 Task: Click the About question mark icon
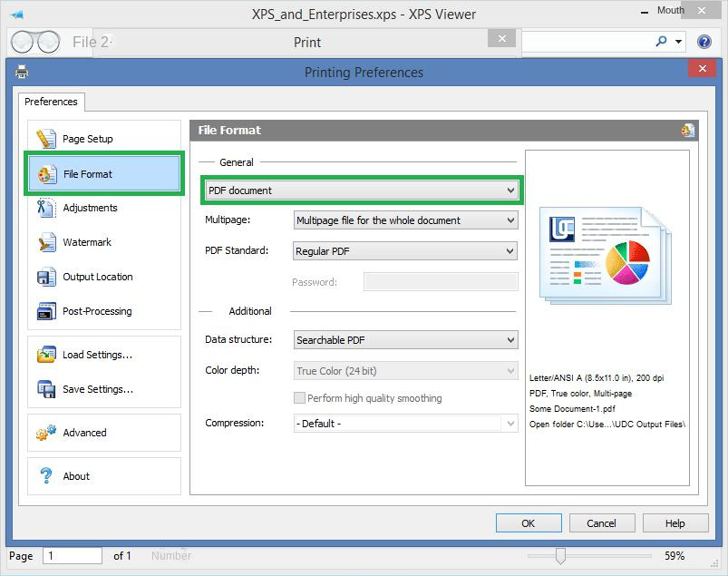(x=46, y=475)
